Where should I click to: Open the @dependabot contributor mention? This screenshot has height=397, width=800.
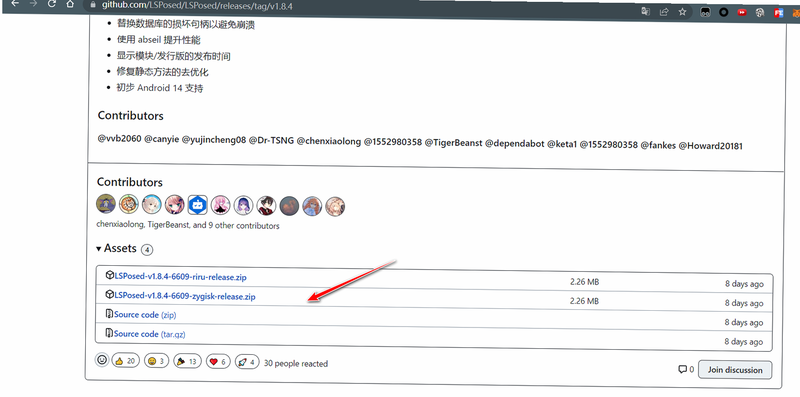[515, 143]
